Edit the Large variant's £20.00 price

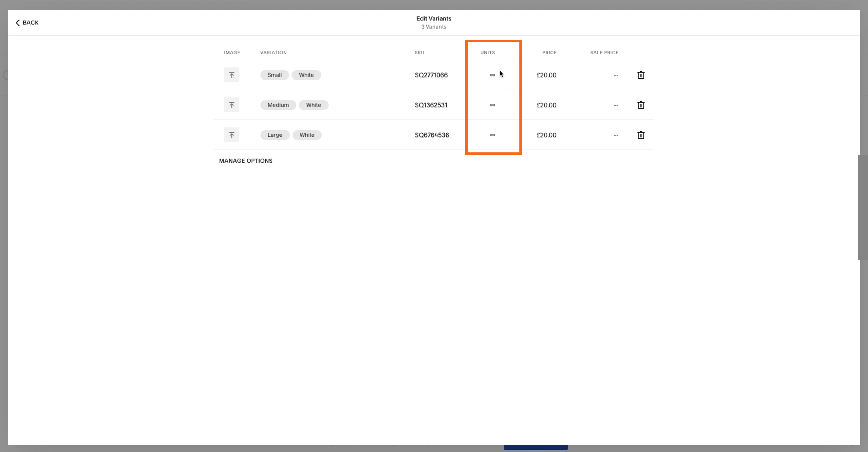546,135
